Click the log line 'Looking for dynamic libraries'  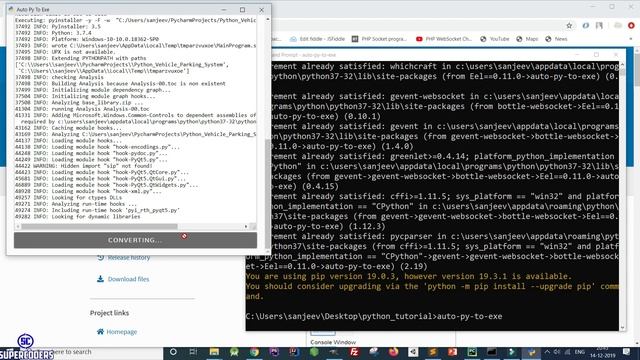[x=78, y=217]
